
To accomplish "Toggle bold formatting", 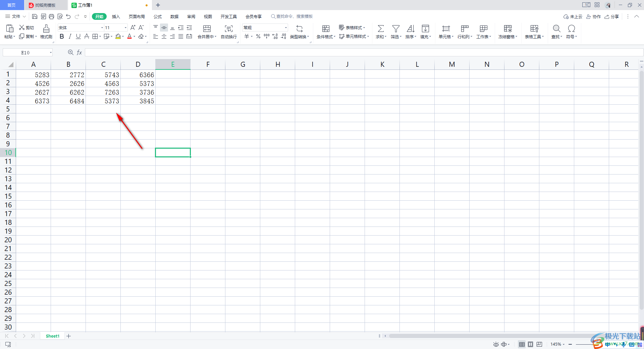I will [62, 36].
